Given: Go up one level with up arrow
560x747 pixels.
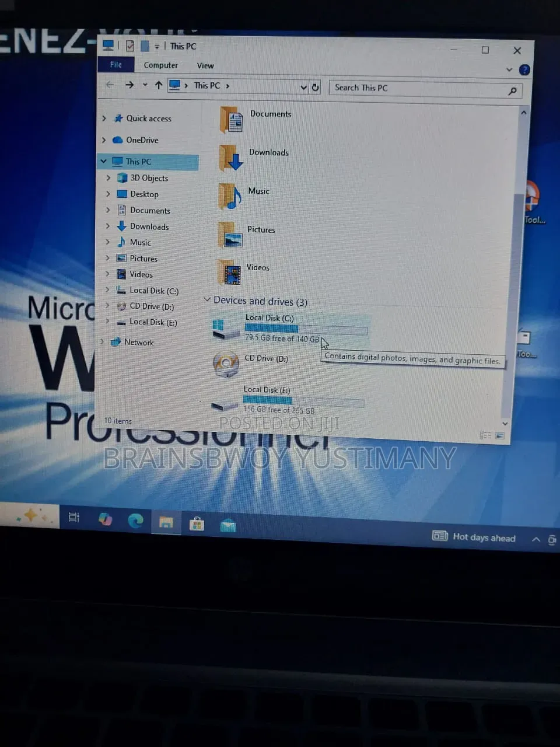Looking at the screenshot, I should [159, 85].
